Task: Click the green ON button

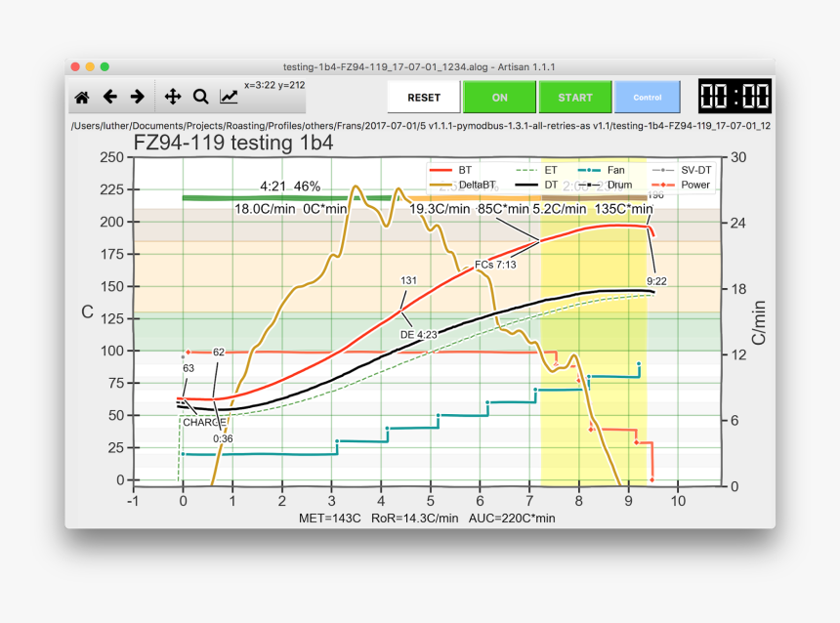Action: (499, 98)
